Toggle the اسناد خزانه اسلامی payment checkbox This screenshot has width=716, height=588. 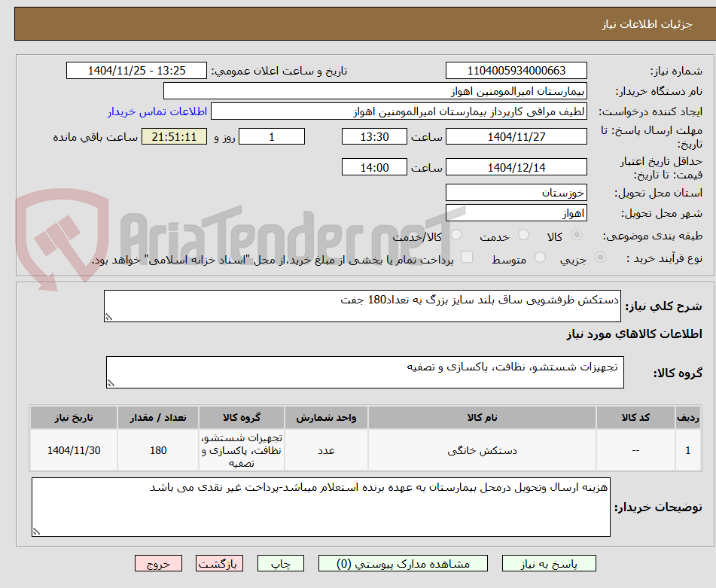(x=467, y=257)
